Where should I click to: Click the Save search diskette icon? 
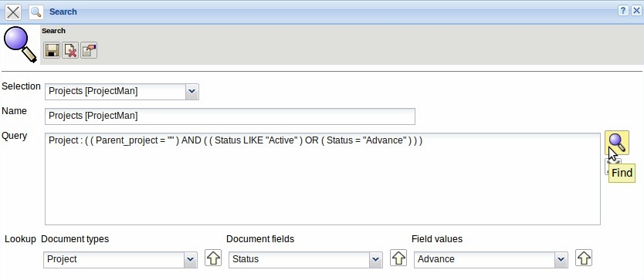pos(53,50)
